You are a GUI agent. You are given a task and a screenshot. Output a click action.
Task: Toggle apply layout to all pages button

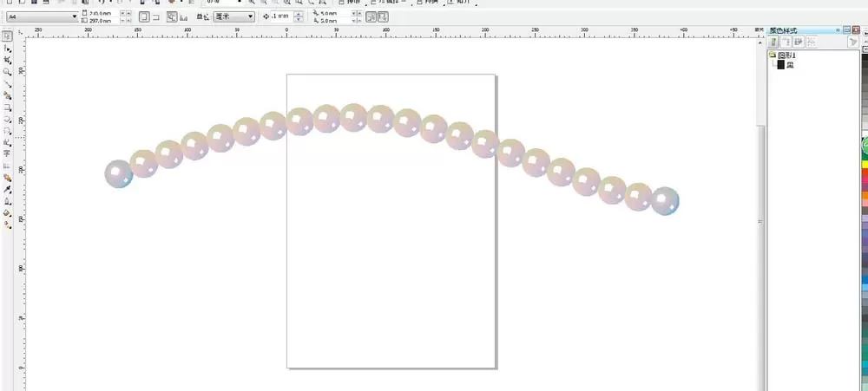172,17
